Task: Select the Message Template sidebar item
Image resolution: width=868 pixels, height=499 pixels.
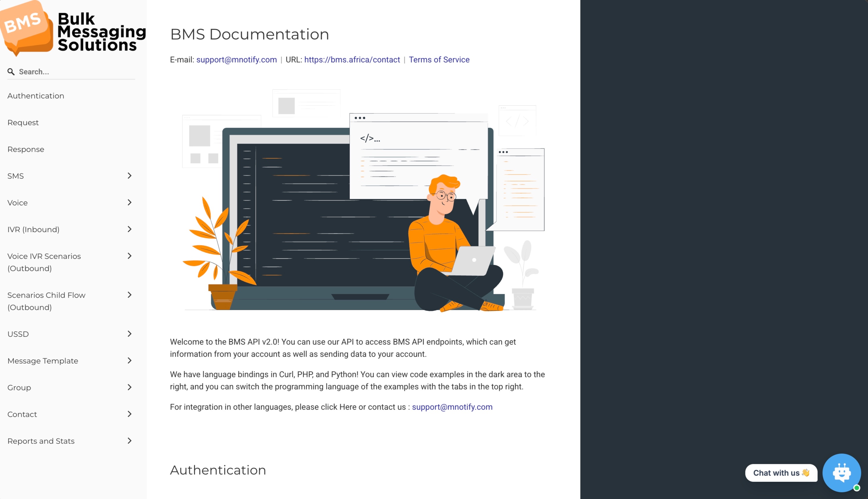Action: pos(43,361)
